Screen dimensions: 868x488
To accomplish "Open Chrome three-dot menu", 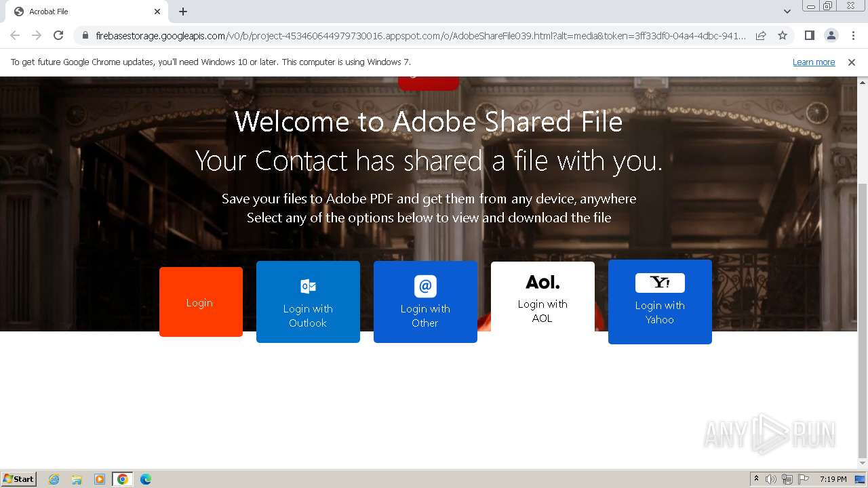I will tap(853, 35).
